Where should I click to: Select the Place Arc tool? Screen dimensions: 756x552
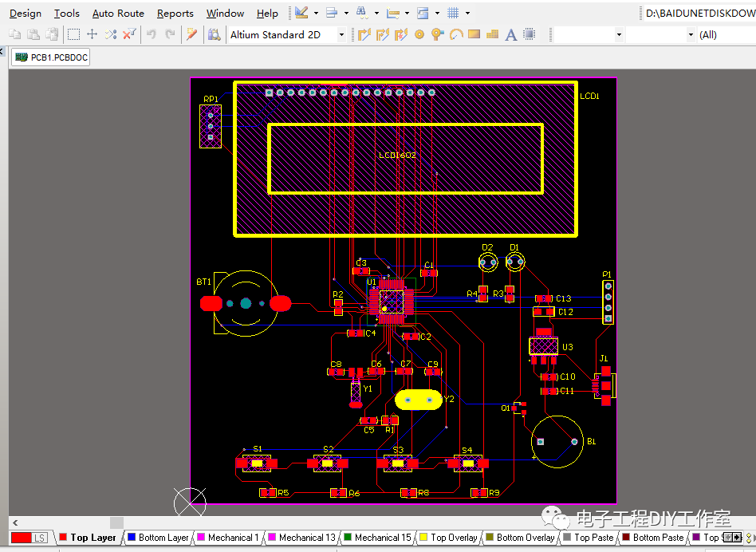[x=455, y=34]
